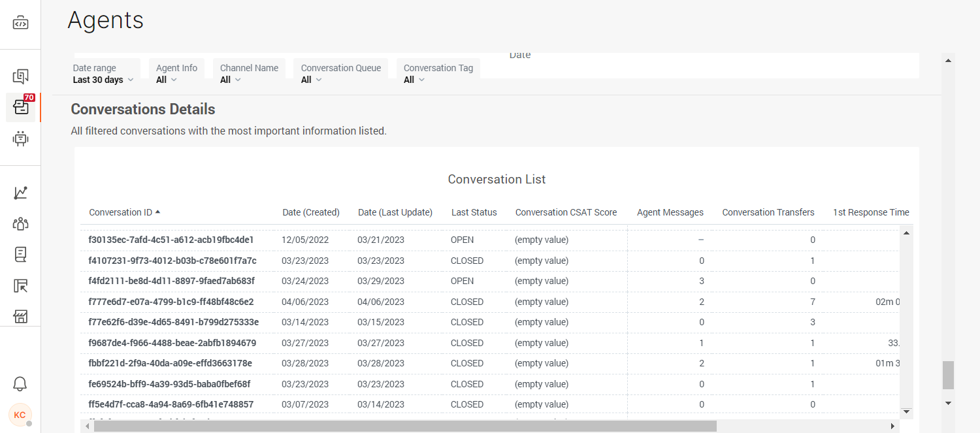980x433 pixels.
Task: Click created date 12/05/2022
Action: (305, 240)
